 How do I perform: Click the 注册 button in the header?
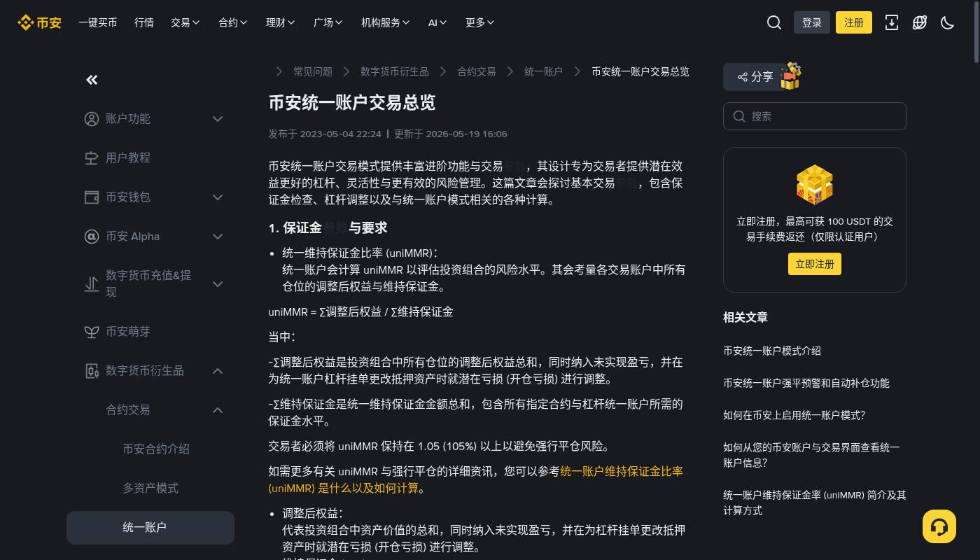854,22
